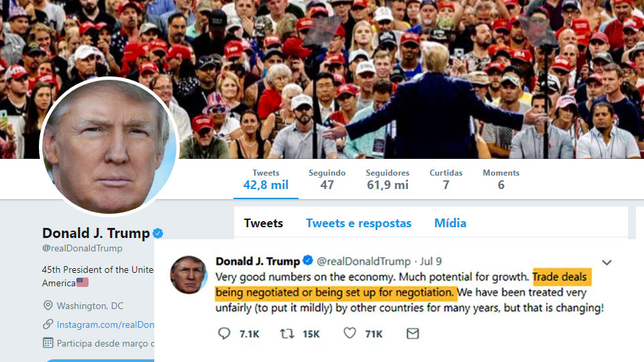View Seguidores 61,9 mi count

point(388,180)
